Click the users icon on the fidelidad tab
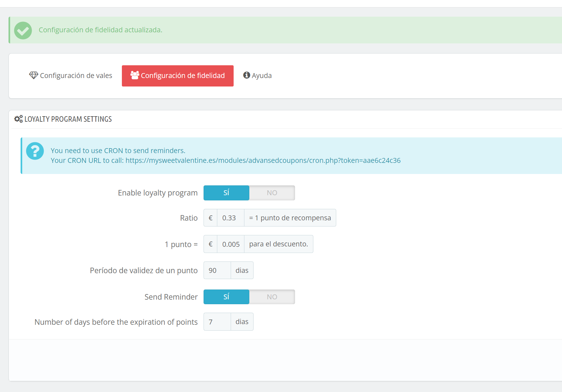562x392 pixels. 135,75
